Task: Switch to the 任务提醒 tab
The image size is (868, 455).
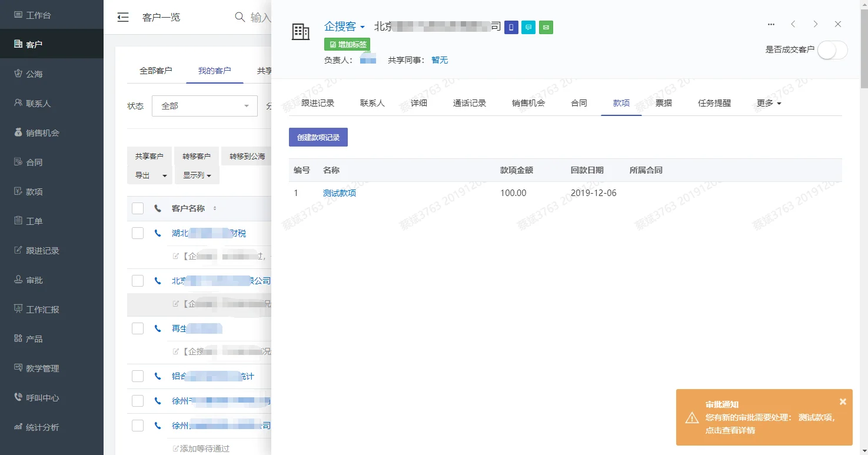Action: (x=714, y=103)
